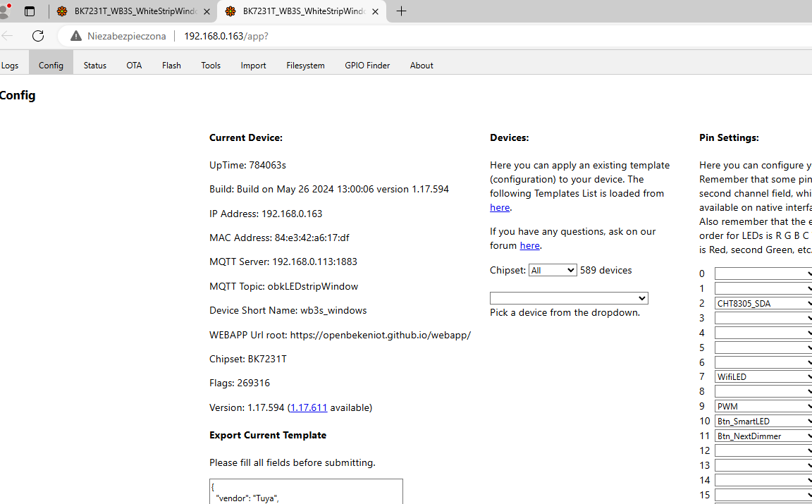Open the pin 12 role dropdown
812x504 pixels.
[x=763, y=450]
